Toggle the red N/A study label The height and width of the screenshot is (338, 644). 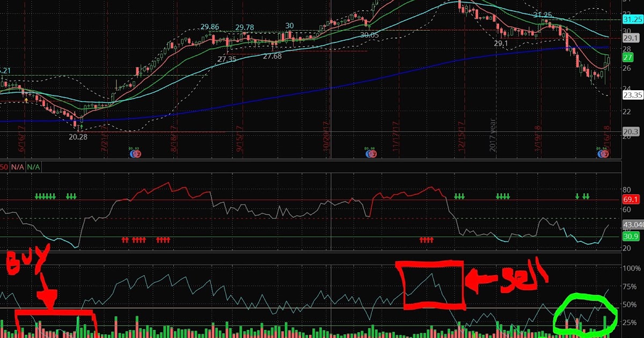[17, 167]
